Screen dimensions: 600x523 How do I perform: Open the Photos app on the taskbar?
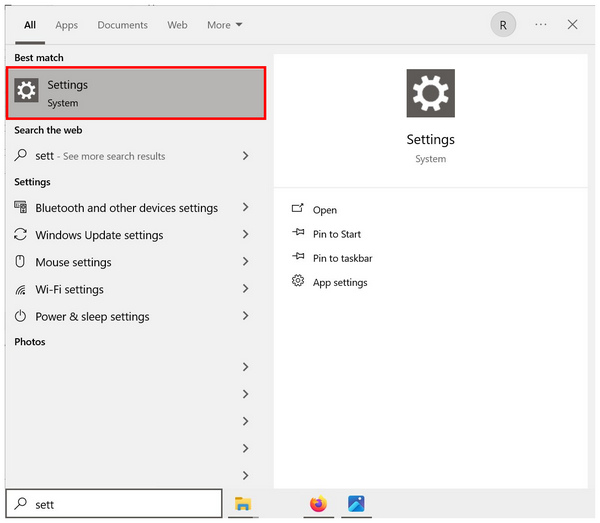[356, 503]
